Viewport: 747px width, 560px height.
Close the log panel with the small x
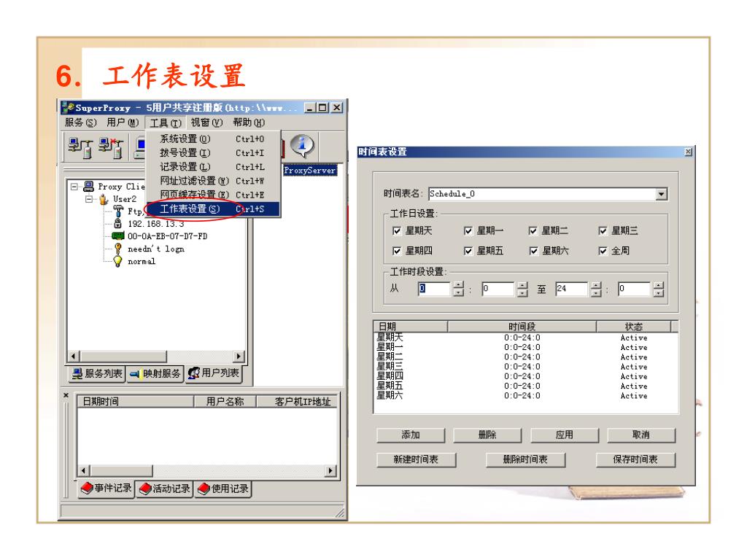(x=66, y=395)
